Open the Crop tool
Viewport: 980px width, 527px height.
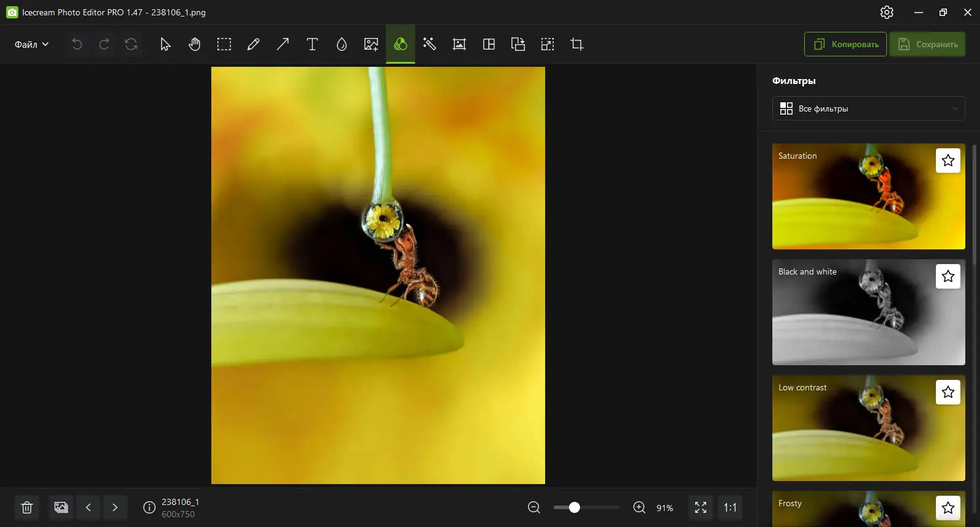click(x=576, y=44)
